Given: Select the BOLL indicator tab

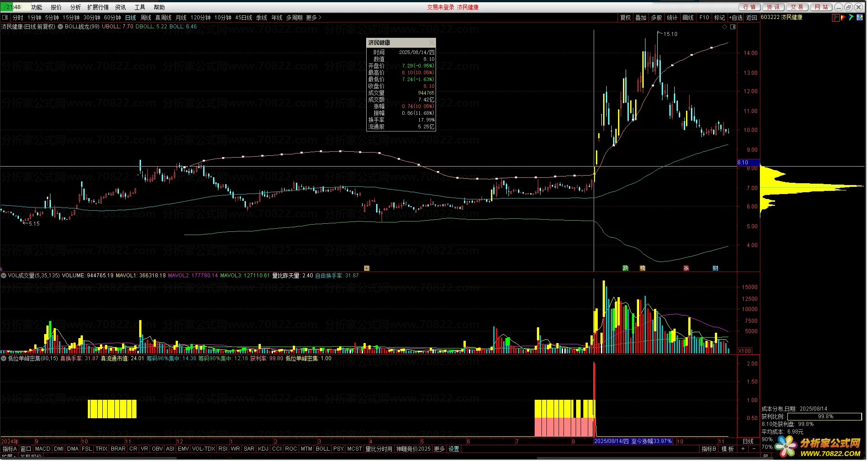Looking at the screenshot, I should (x=323, y=449).
